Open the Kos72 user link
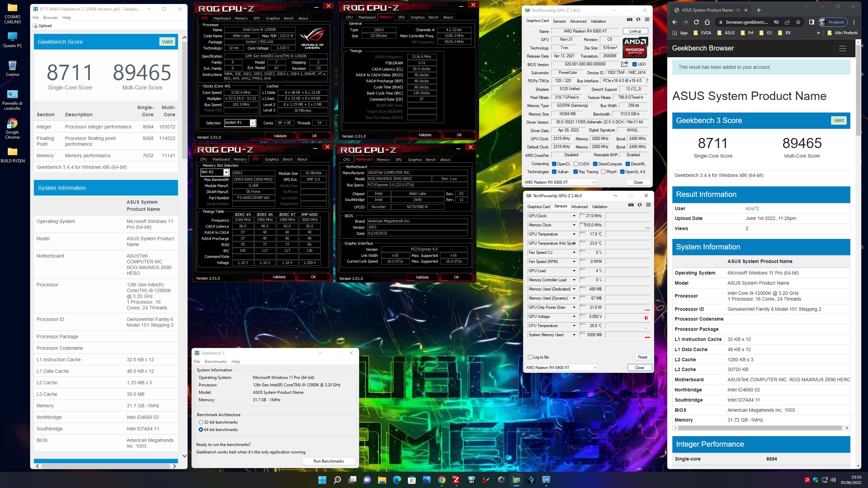Viewport: 868px width, 488px height. click(752, 208)
